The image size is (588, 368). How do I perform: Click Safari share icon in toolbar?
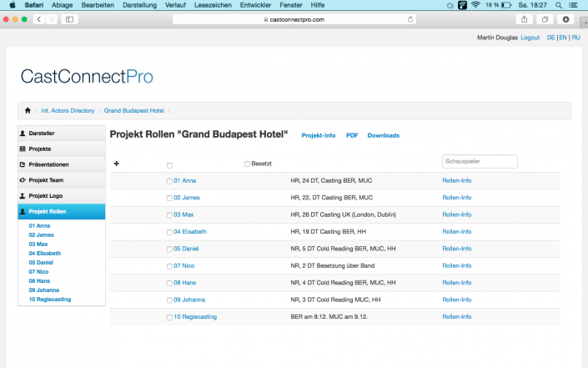click(x=525, y=18)
